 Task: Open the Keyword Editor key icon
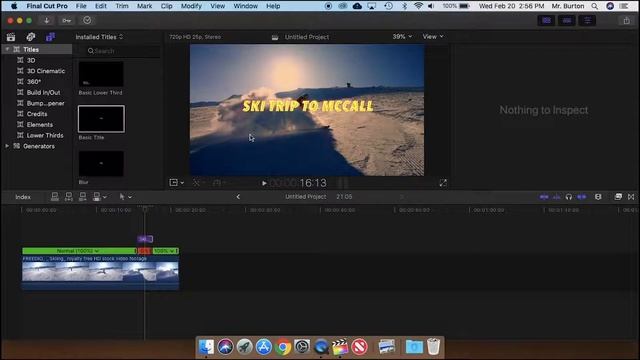click(67, 20)
